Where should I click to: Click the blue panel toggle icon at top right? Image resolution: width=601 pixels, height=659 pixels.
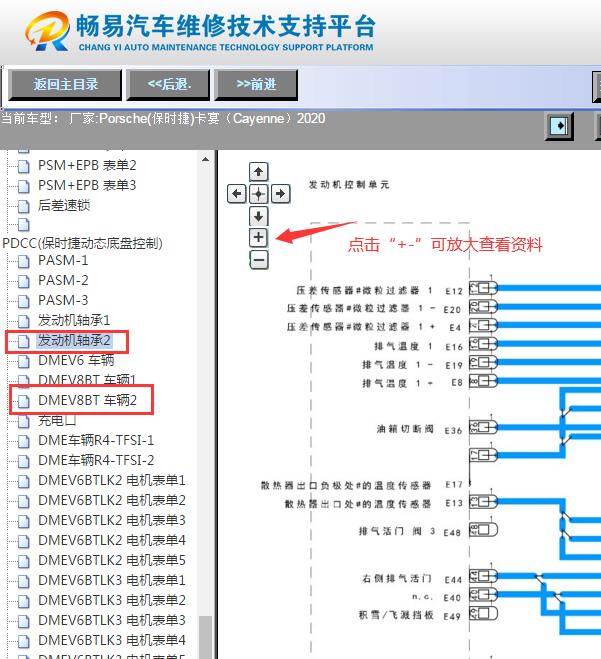click(x=559, y=126)
